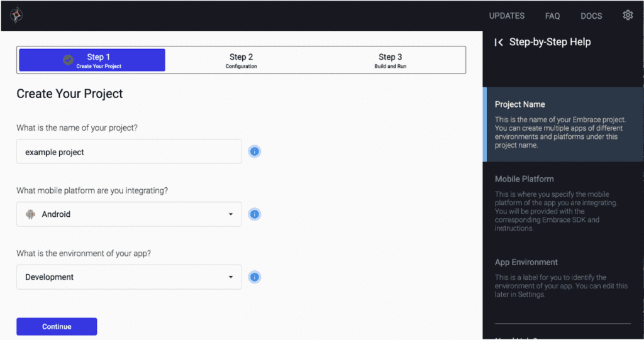Viewport: 644px width, 340px height.
Task: Click info icon beside app environment dropdown
Action: (x=255, y=277)
